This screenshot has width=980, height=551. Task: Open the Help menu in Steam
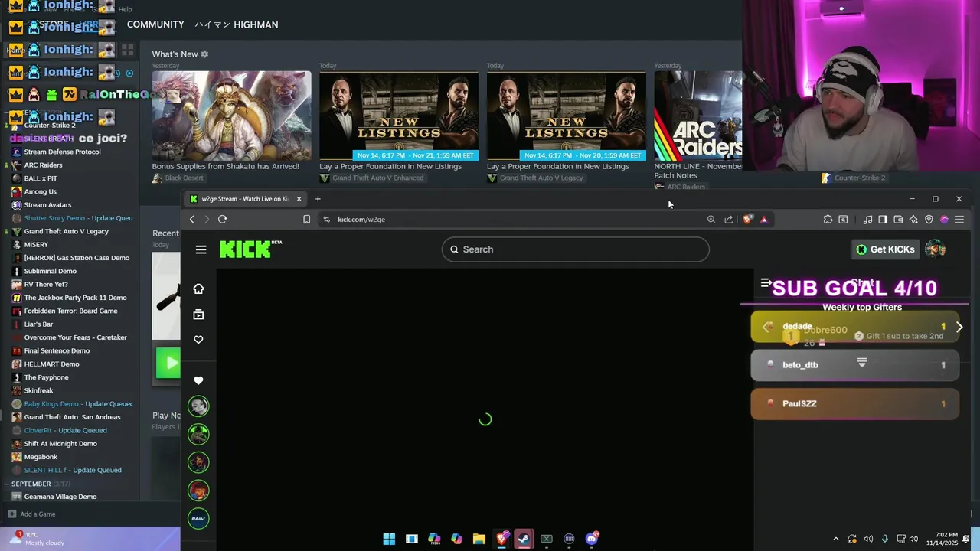pyautogui.click(x=126, y=9)
